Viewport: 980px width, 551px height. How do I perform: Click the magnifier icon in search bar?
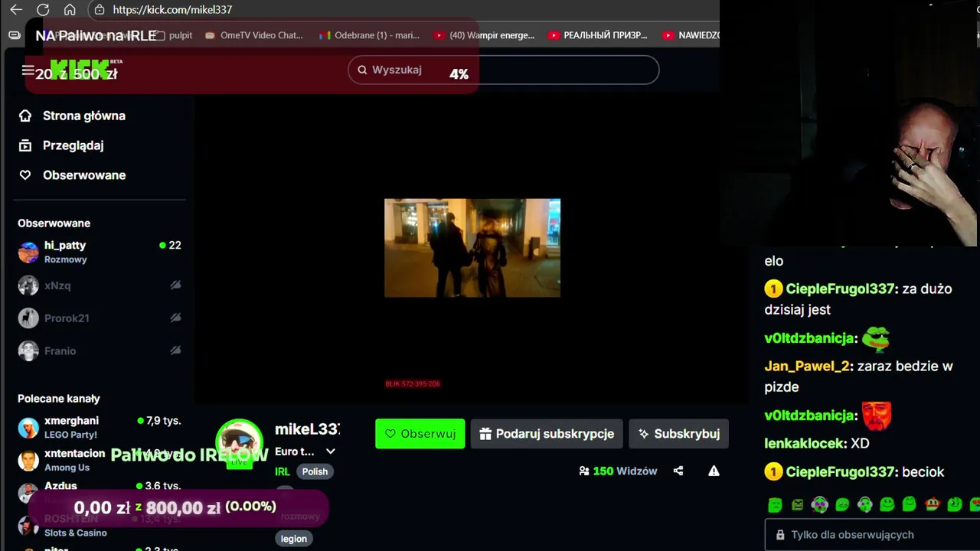pos(362,70)
